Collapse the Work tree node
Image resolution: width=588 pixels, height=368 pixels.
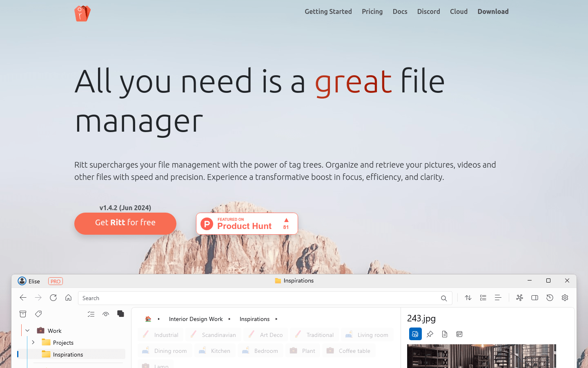tap(27, 330)
